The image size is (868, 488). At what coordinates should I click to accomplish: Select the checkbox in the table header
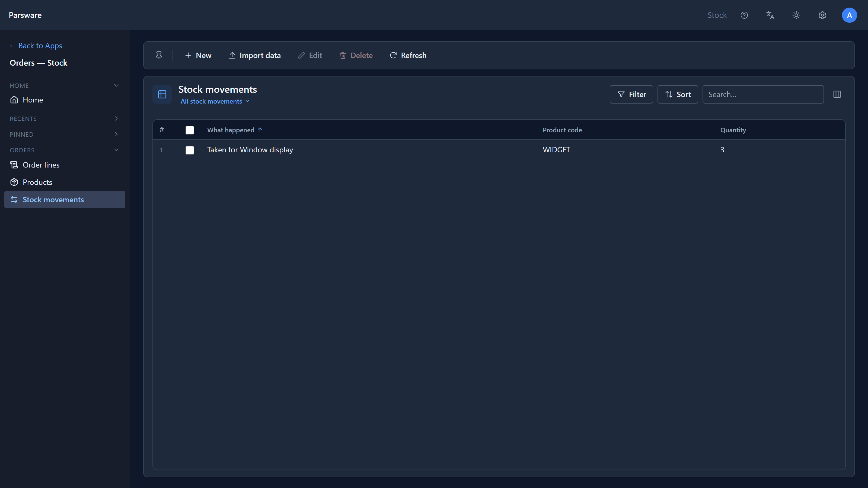tap(190, 130)
